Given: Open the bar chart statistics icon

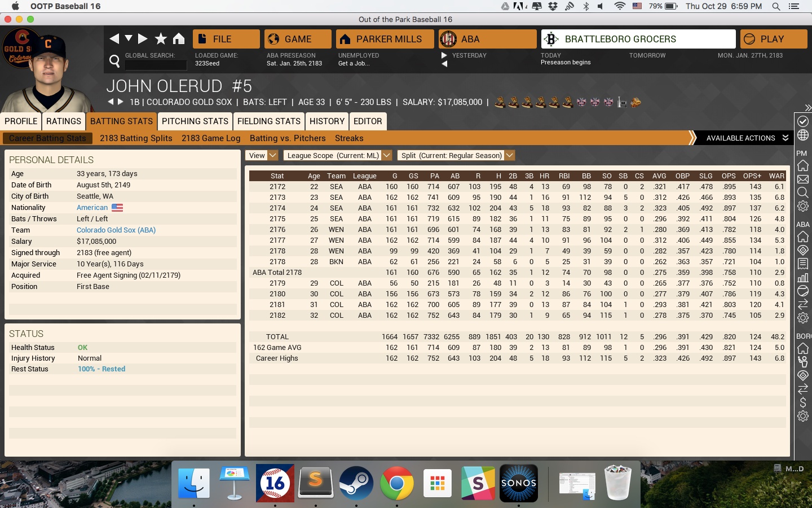Looking at the screenshot, I should pyautogui.click(x=803, y=277).
